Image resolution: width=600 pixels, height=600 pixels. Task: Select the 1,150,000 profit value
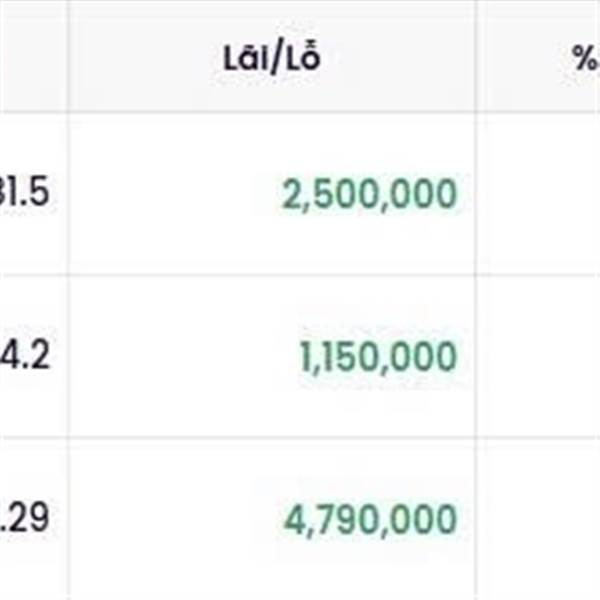378,357
